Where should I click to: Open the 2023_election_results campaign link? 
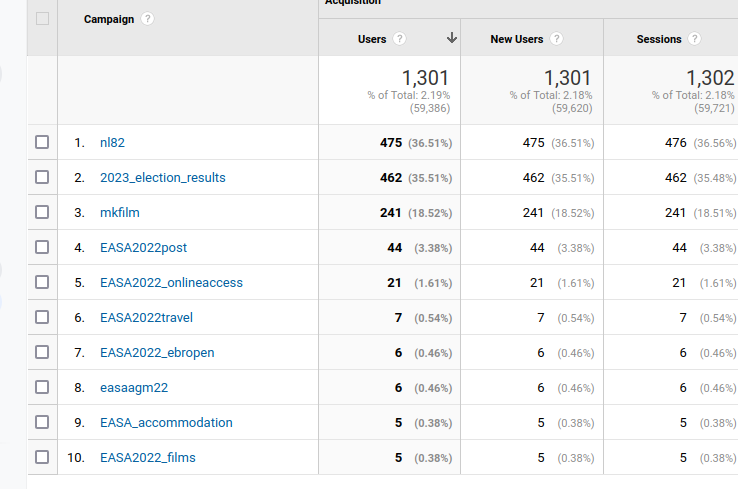click(x=163, y=177)
